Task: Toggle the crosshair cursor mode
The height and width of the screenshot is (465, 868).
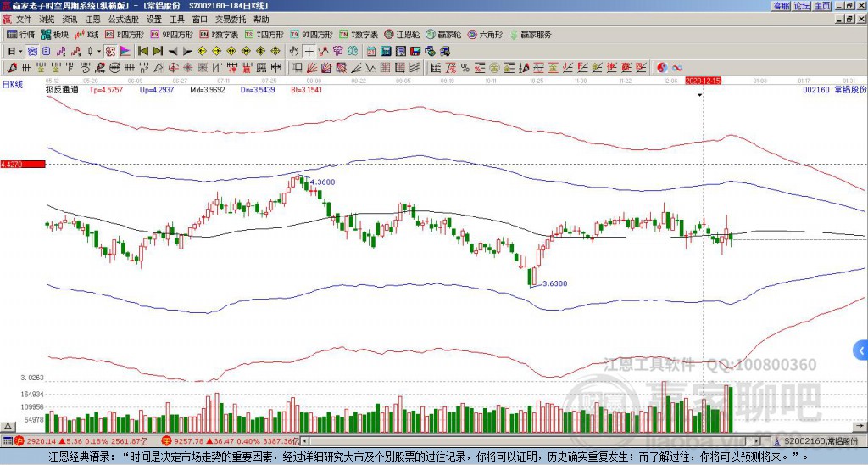Action: coord(309,52)
